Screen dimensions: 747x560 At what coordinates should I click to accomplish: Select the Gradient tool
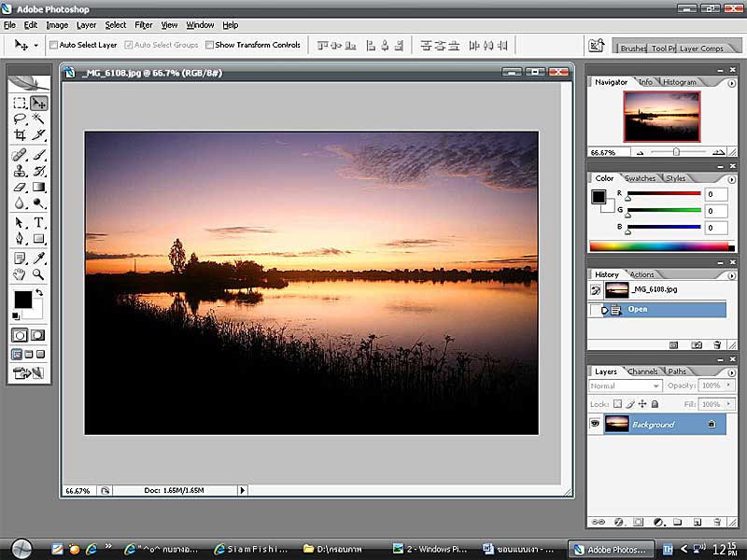pos(38,188)
